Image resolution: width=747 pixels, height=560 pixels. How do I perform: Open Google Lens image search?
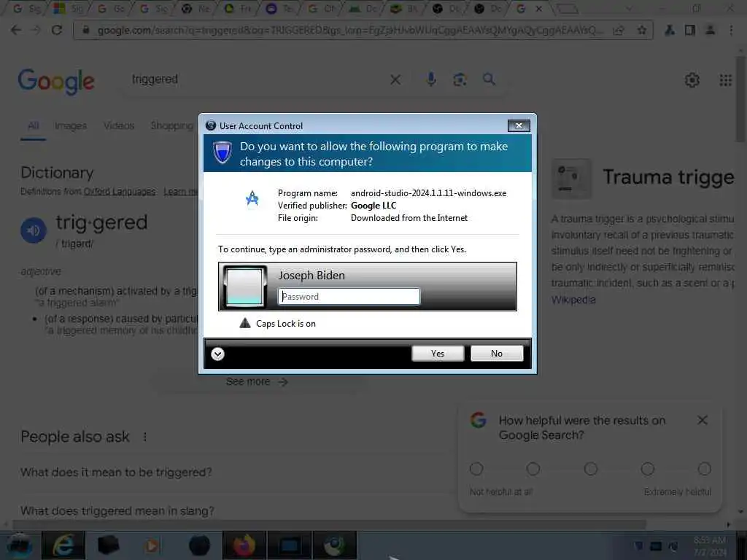[x=460, y=79]
